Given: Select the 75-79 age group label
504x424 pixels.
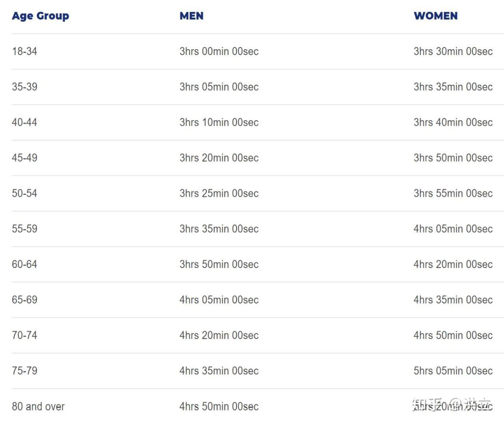Looking at the screenshot, I should pos(24,370).
